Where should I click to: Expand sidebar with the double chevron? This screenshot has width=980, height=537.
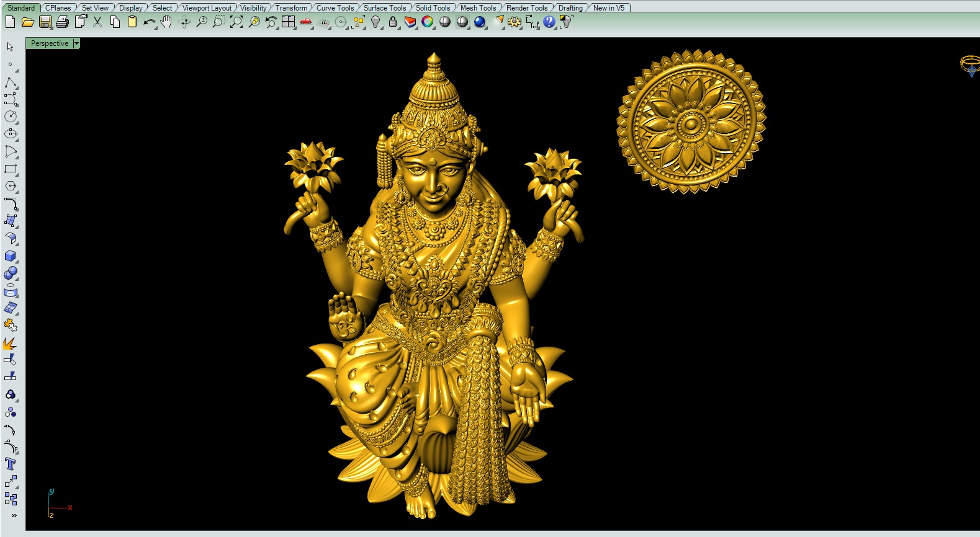tap(14, 515)
